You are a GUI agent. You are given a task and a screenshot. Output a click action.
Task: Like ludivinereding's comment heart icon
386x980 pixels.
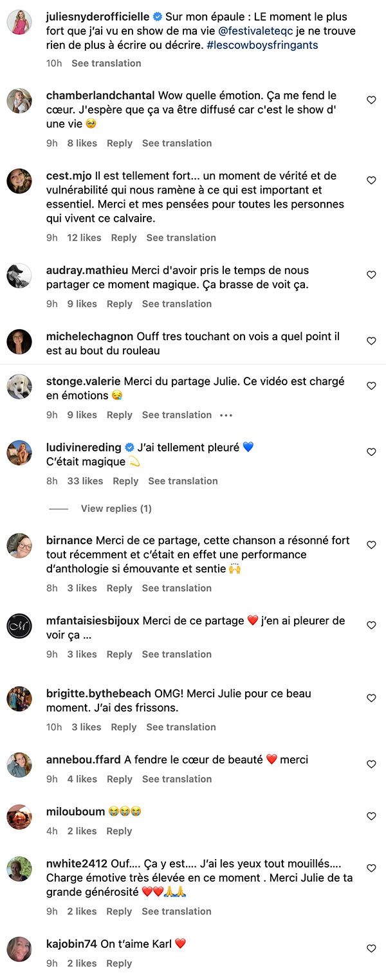(371, 452)
